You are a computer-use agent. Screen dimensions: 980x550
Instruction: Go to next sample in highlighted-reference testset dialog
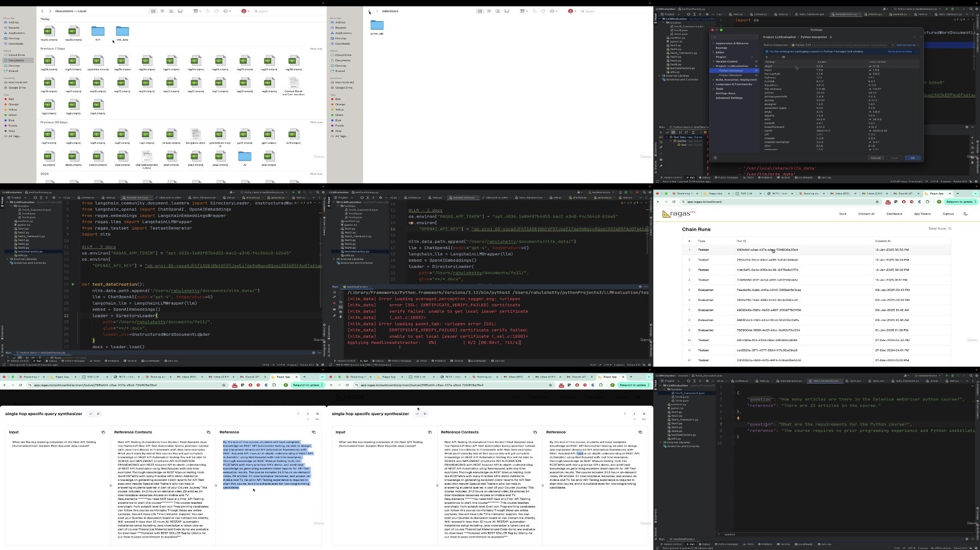tap(308, 413)
